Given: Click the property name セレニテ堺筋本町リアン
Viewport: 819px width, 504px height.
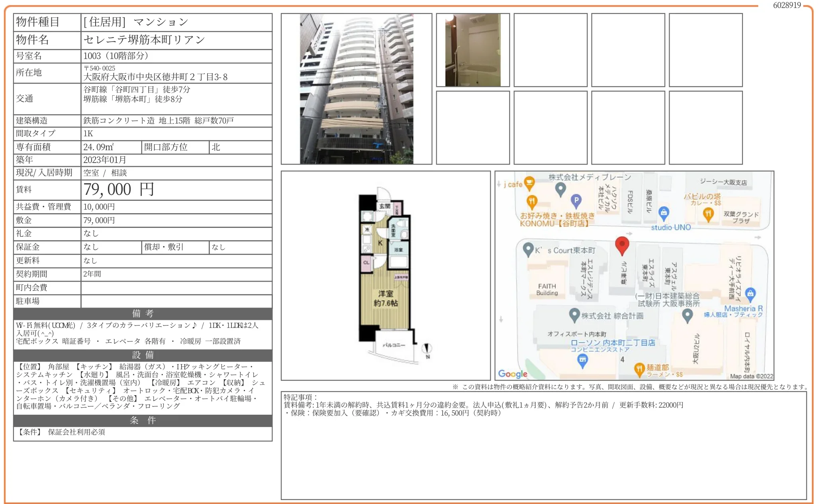Looking at the screenshot, I should [144, 40].
